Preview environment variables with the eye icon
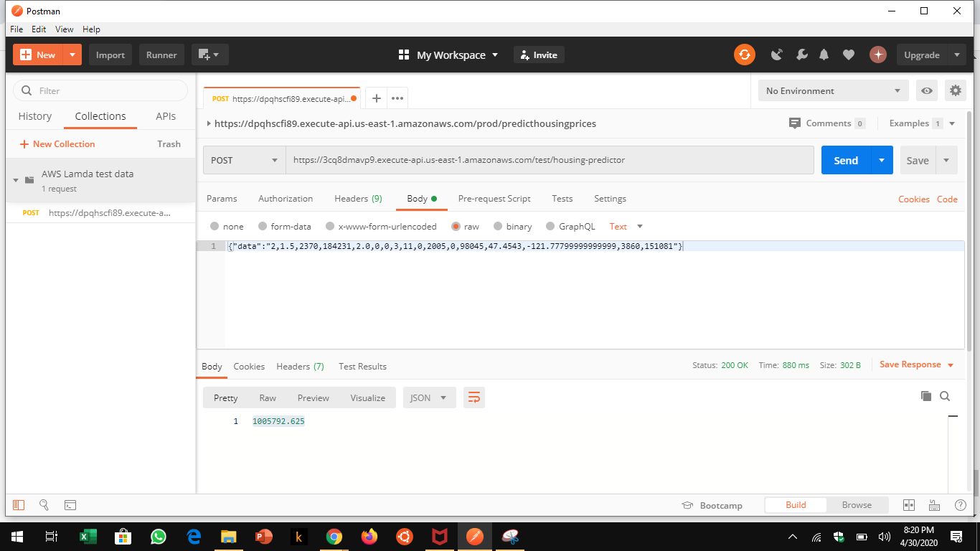The image size is (980, 551). point(926,90)
